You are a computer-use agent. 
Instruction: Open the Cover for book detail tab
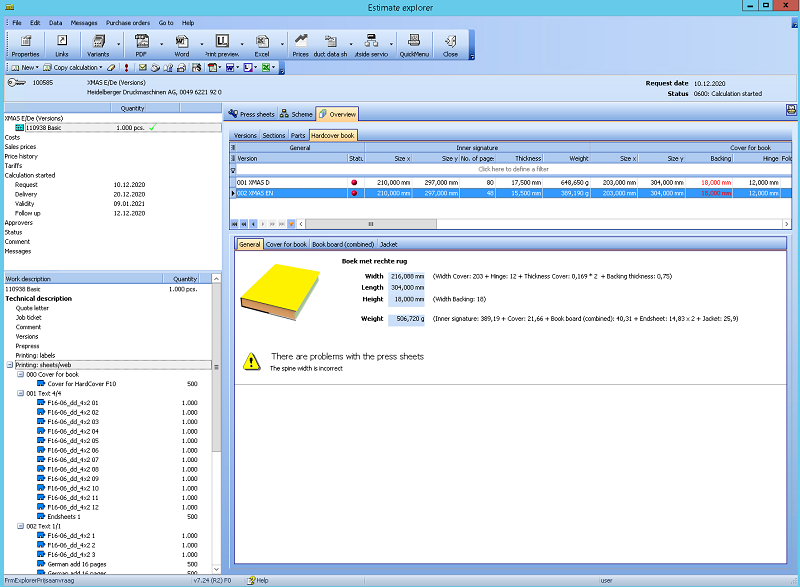point(286,244)
